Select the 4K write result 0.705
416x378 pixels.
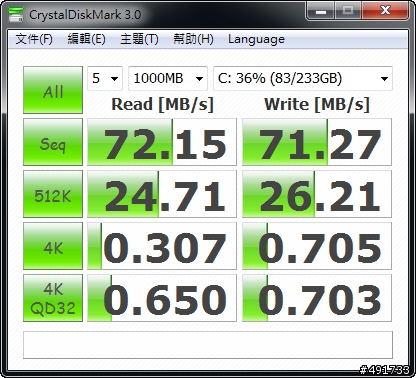coord(317,246)
